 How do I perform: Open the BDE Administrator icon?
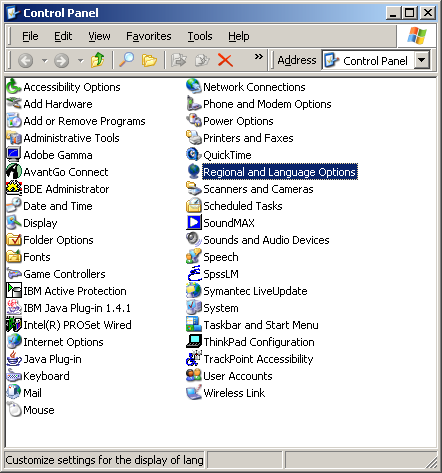click(14, 189)
